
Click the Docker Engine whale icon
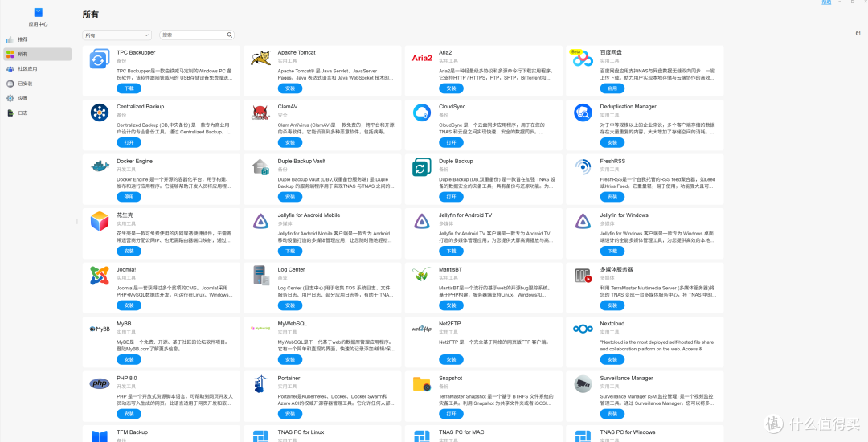point(100,166)
